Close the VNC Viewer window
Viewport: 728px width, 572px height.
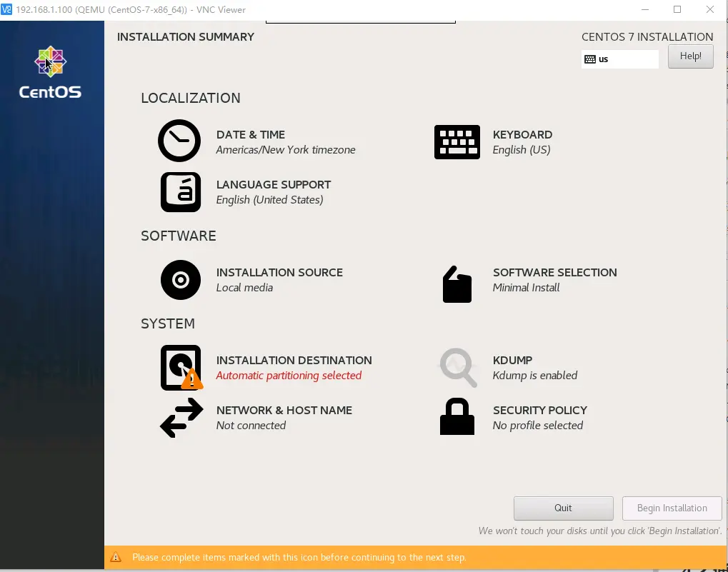point(710,9)
